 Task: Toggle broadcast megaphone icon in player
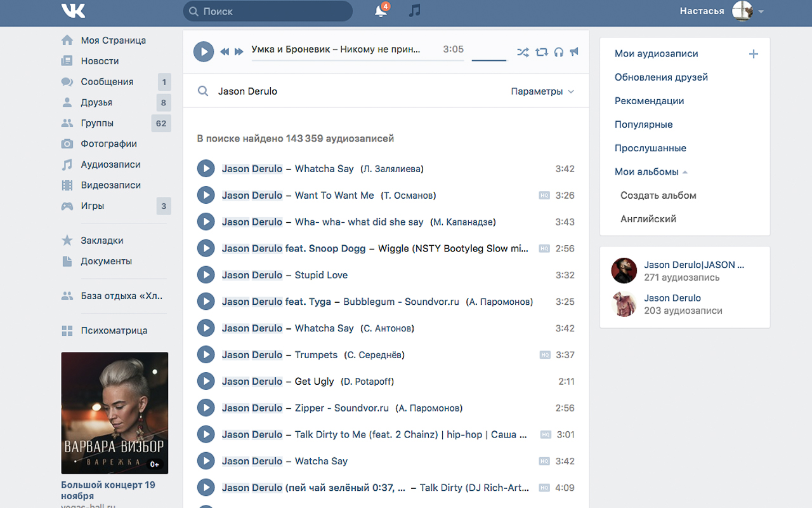point(574,51)
